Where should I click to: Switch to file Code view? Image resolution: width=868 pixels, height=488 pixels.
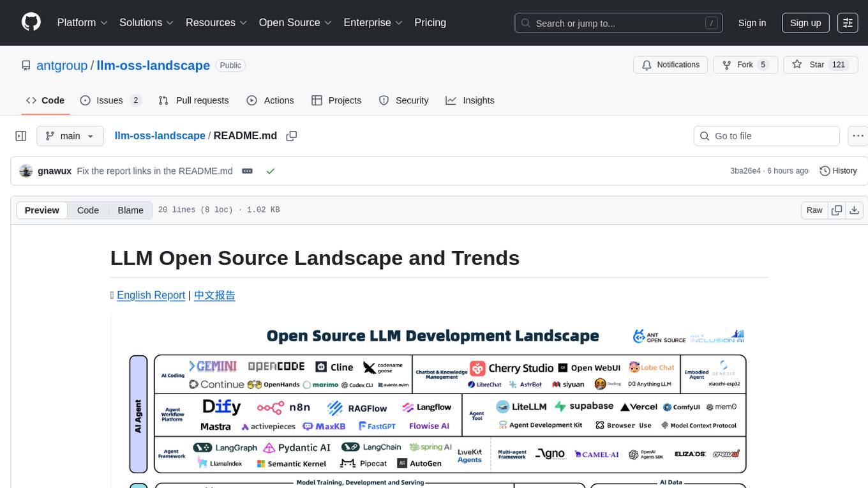tap(88, 210)
